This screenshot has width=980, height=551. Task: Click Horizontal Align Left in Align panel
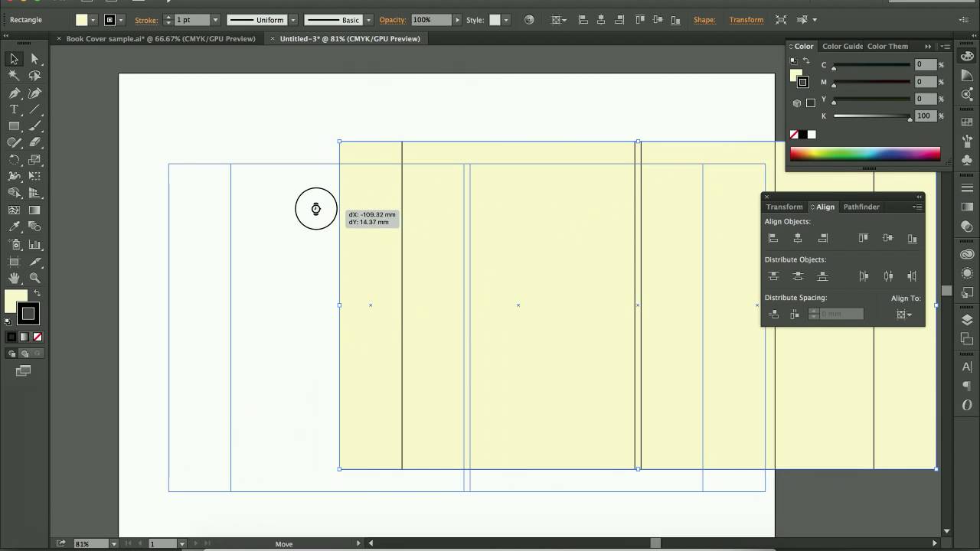[773, 238]
